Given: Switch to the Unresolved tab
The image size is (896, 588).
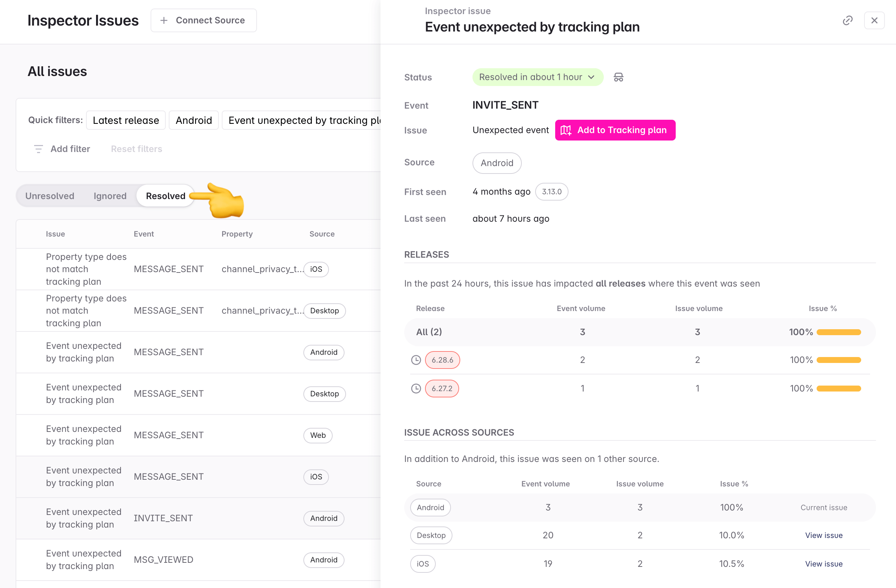Looking at the screenshot, I should pos(50,196).
